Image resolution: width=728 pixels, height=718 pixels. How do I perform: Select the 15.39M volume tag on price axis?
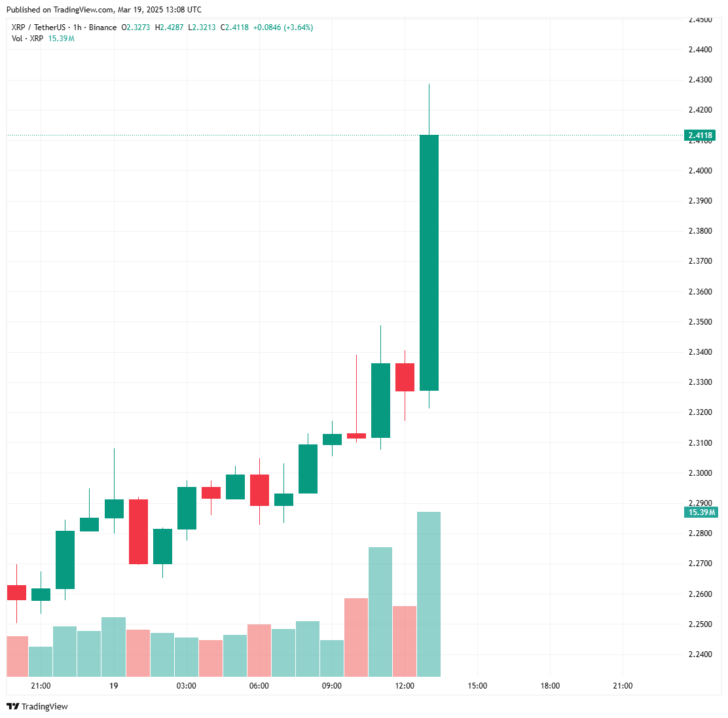702,512
